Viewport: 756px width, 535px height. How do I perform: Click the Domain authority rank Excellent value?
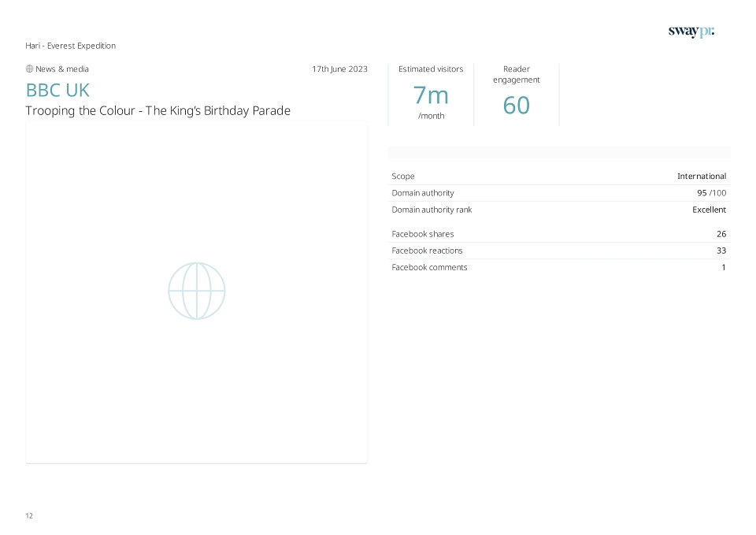pyautogui.click(x=710, y=210)
